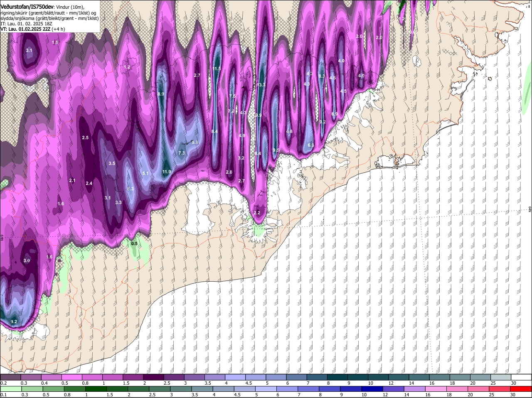532x398 pixels.
Task: Click the 11.5 precipitation value on the map
Action: [217, 69]
